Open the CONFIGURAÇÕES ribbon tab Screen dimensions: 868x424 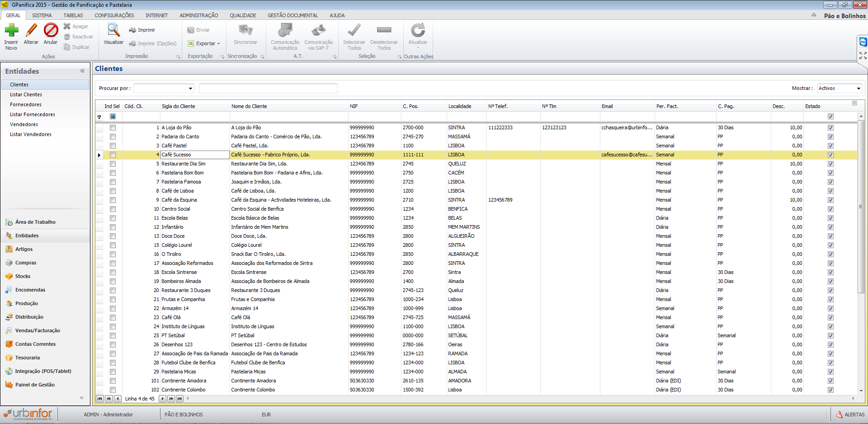(114, 15)
